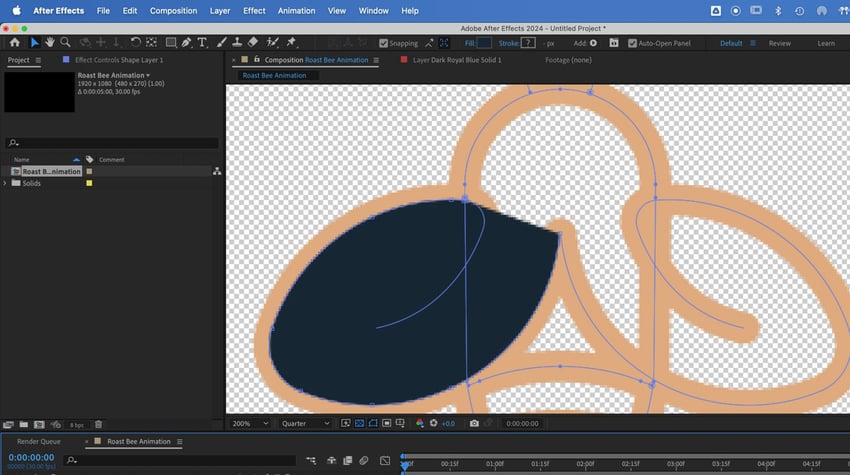Viewport: 850px width, 475px height.
Task: Open the composition mini-flowchart icon in timeline
Action: (x=311, y=460)
